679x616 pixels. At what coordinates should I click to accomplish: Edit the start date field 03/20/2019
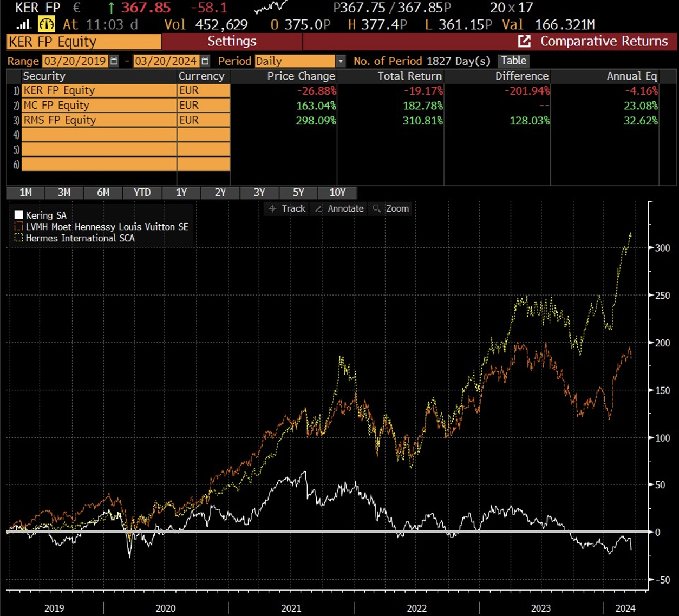point(75,61)
